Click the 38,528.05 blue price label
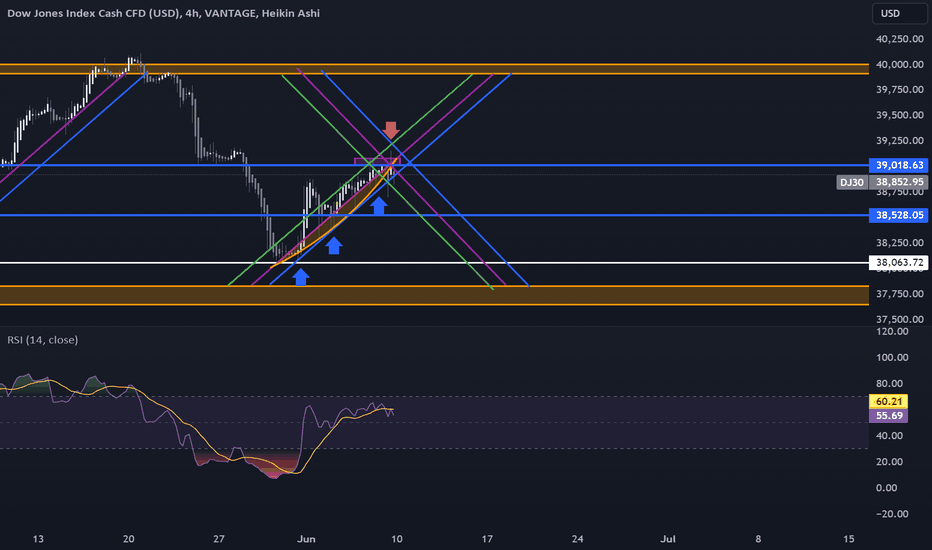The image size is (932, 550). coord(899,215)
